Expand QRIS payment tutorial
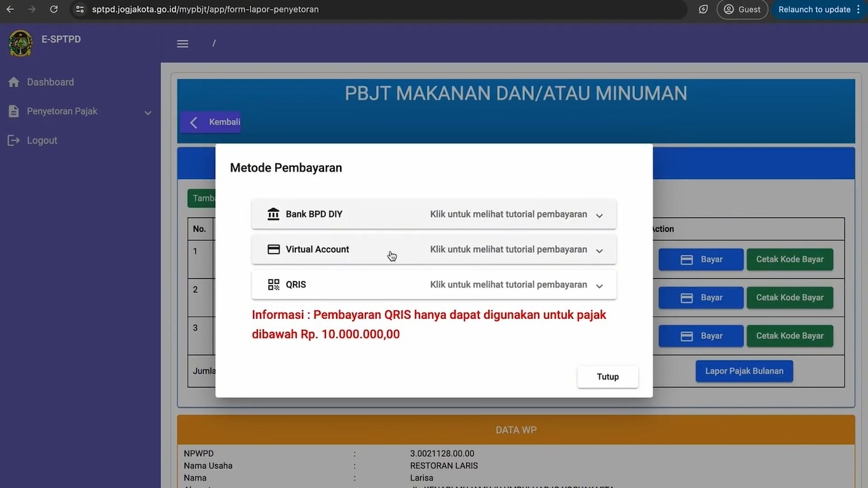The height and width of the screenshot is (488, 868). coord(434,285)
